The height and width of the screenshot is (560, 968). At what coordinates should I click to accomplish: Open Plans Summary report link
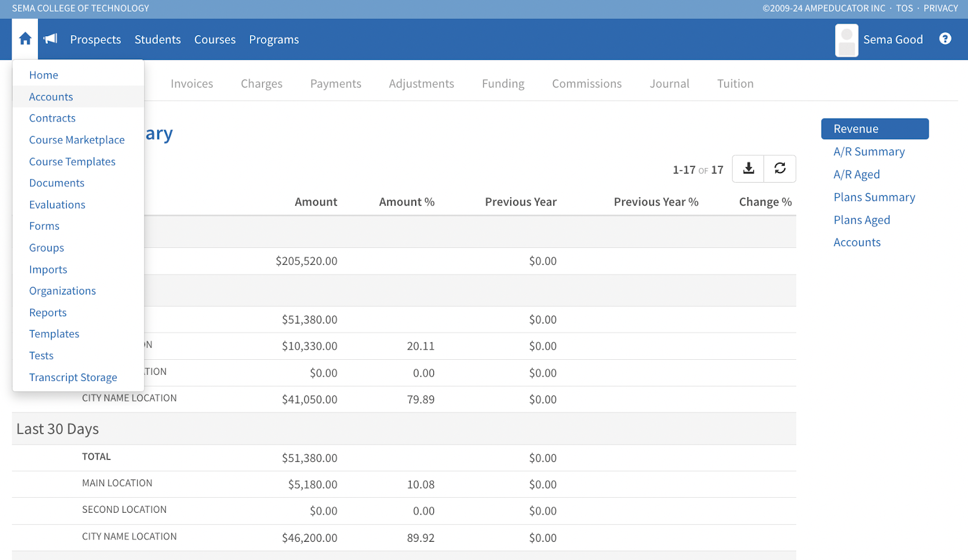[874, 197]
